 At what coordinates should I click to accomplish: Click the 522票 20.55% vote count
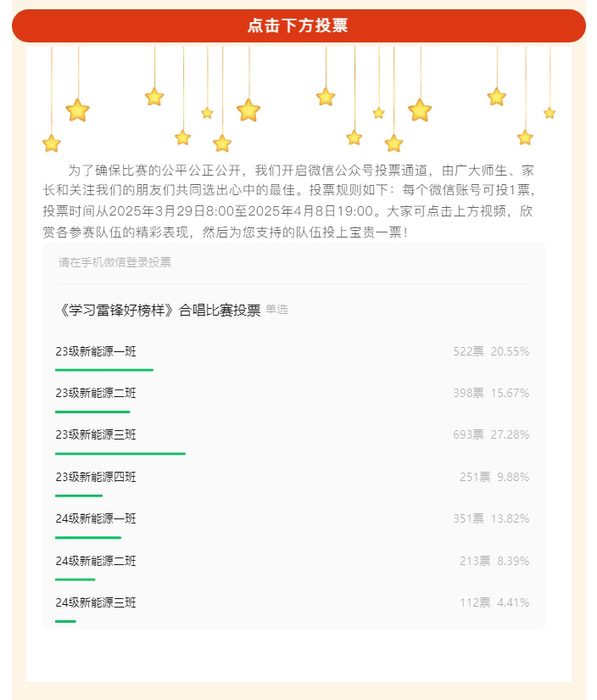coord(491,351)
